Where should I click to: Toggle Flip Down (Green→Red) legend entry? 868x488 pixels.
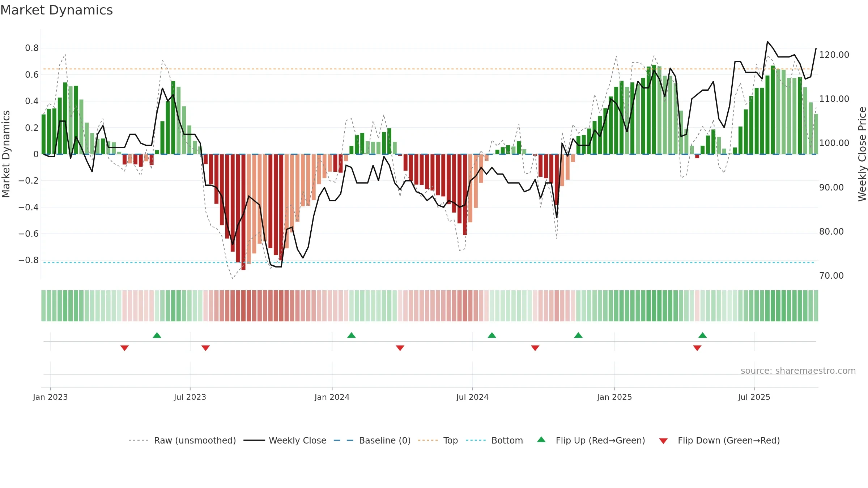[x=719, y=440]
